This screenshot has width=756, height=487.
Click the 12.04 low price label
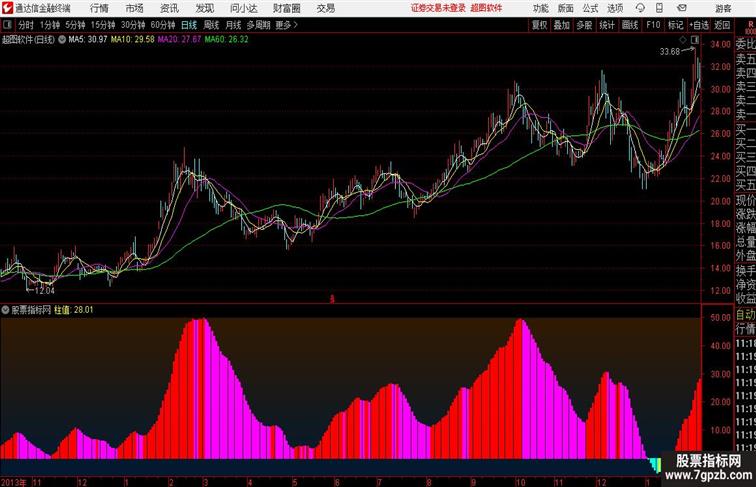click(45, 291)
